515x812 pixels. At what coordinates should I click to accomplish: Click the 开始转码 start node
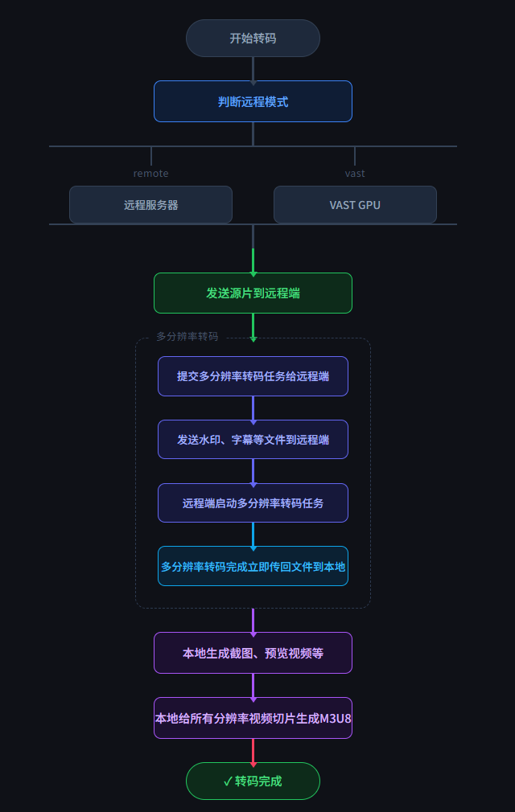pos(253,39)
